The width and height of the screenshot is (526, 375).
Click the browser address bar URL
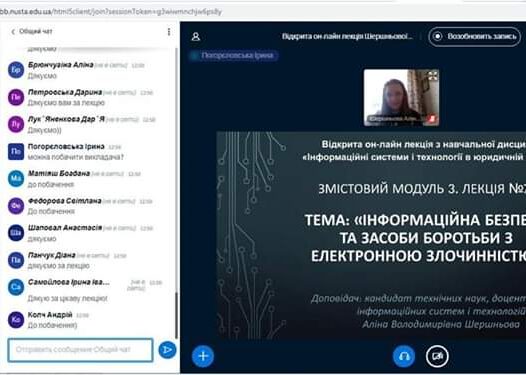point(111,12)
